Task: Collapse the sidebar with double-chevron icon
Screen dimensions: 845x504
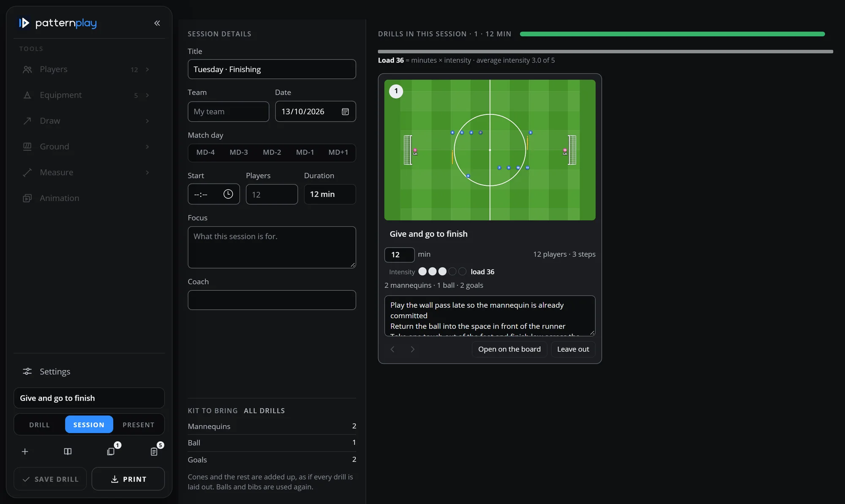Action: coord(157,23)
